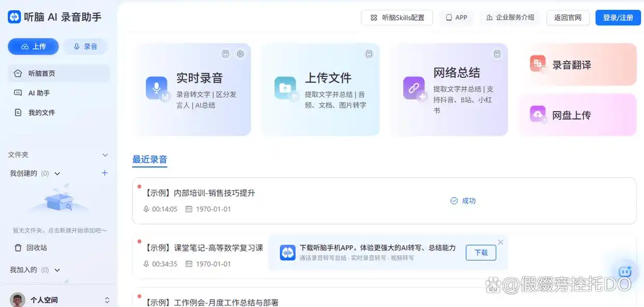Viewport: 644px width, 307px height.
Task: Click 返回官网 button
Action: (568, 18)
